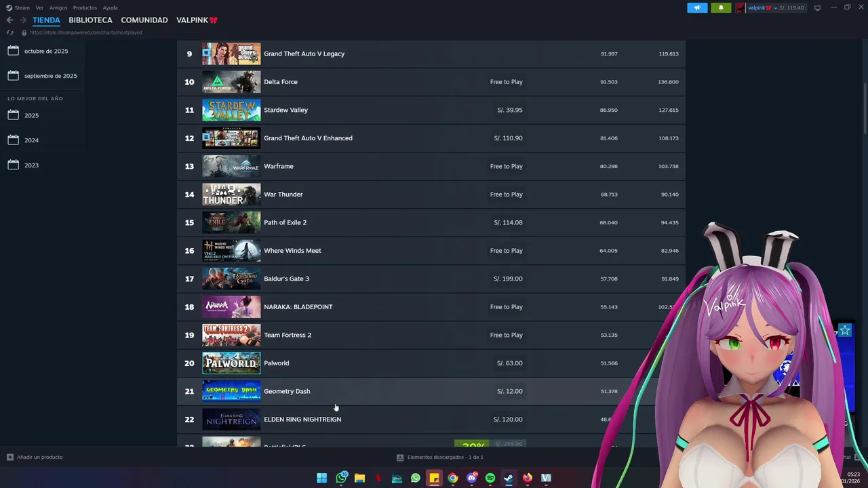The height and width of the screenshot is (488, 868).
Task: Open Disney+ from taskbar
Action: pos(397,478)
